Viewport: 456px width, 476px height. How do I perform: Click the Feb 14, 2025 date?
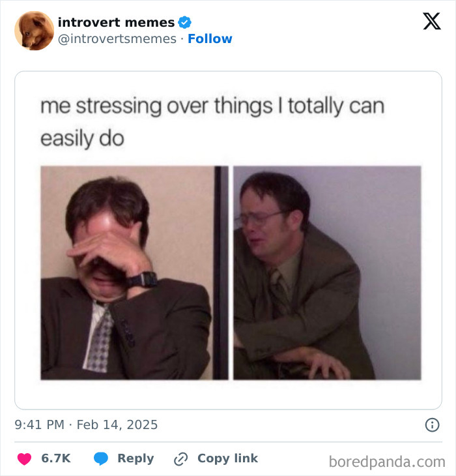click(x=117, y=424)
